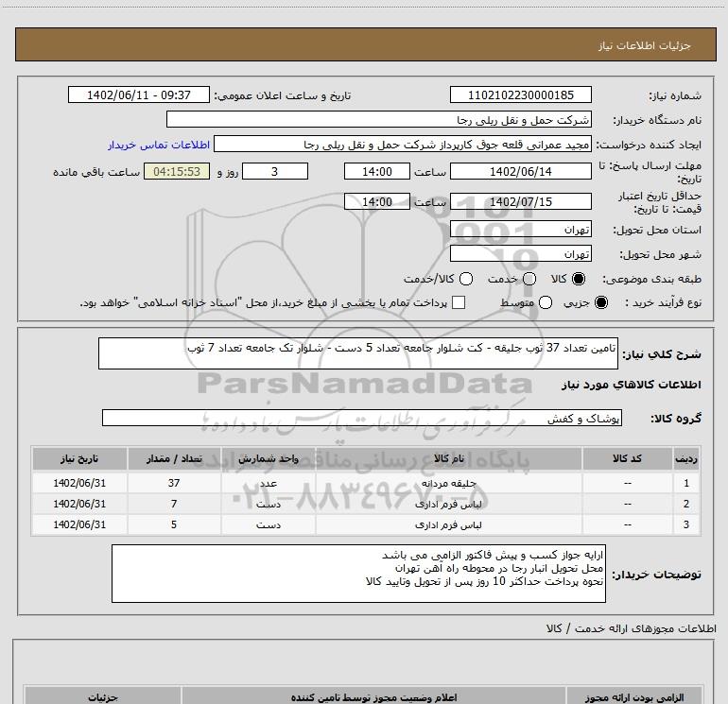Click quantity 5 in the table
This screenshot has width=728, height=704.
coord(174,524)
